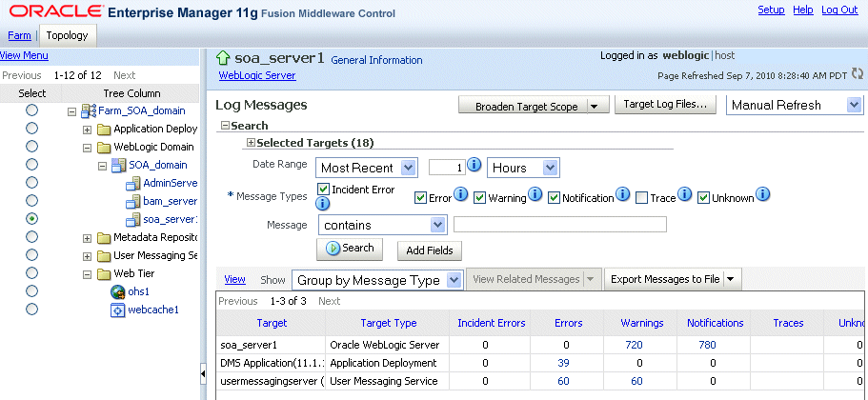The image size is (868, 400).
Task: Click the webcache1 icon in tree
Action: coord(118,310)
